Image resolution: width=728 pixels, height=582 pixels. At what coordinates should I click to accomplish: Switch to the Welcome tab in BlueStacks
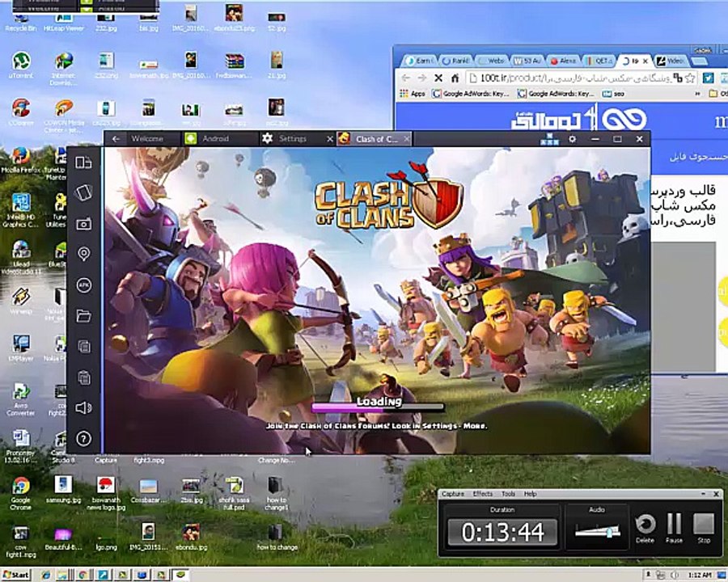pos(147,139)
